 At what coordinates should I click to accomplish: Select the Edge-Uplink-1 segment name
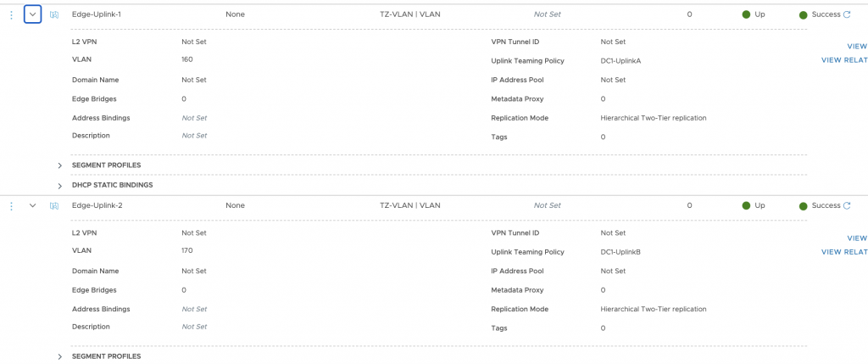click(97, 14)
